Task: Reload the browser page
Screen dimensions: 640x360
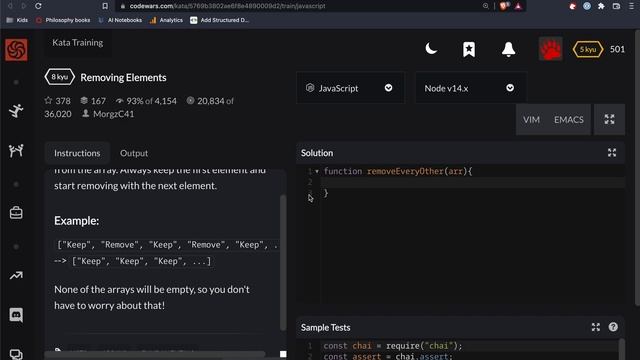Action: coord(38,6)
